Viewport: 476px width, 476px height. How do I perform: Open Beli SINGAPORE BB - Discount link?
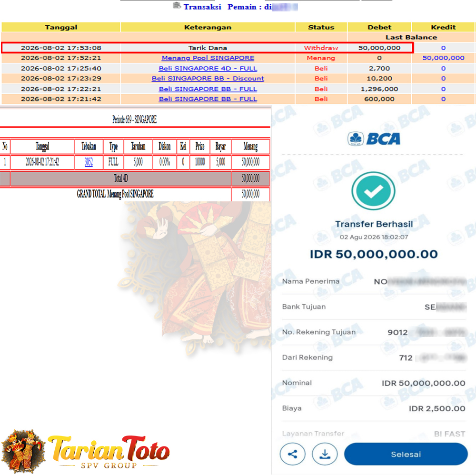[208, 79]
